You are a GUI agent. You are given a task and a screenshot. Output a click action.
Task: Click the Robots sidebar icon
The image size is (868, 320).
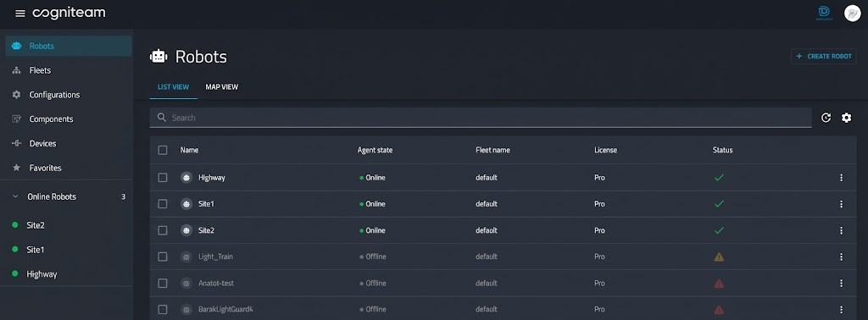17,46
